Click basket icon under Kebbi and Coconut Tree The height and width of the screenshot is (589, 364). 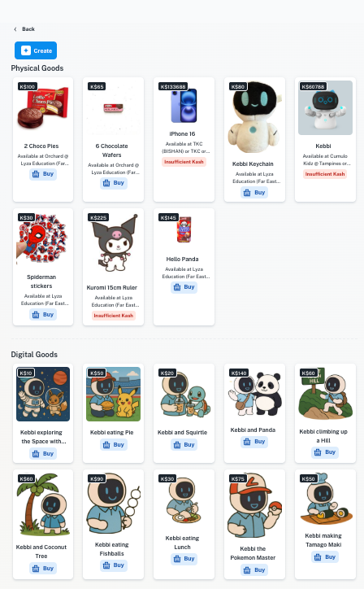click(36, 569)
